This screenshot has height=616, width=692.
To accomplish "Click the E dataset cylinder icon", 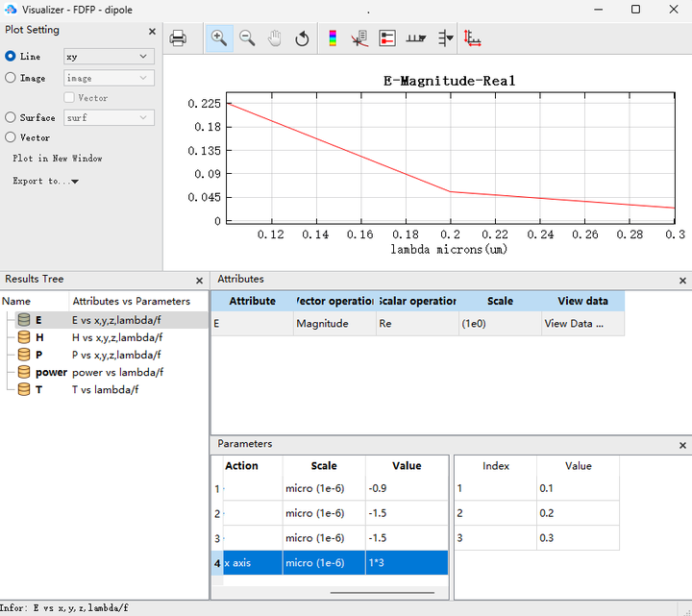I will [x=24, y=320].
